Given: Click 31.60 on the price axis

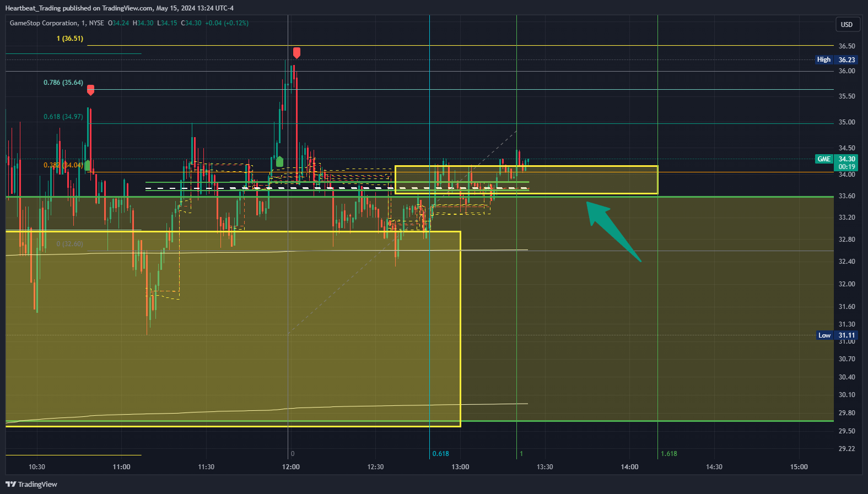Looking at the screenshot, I should [x=847, y=307].
